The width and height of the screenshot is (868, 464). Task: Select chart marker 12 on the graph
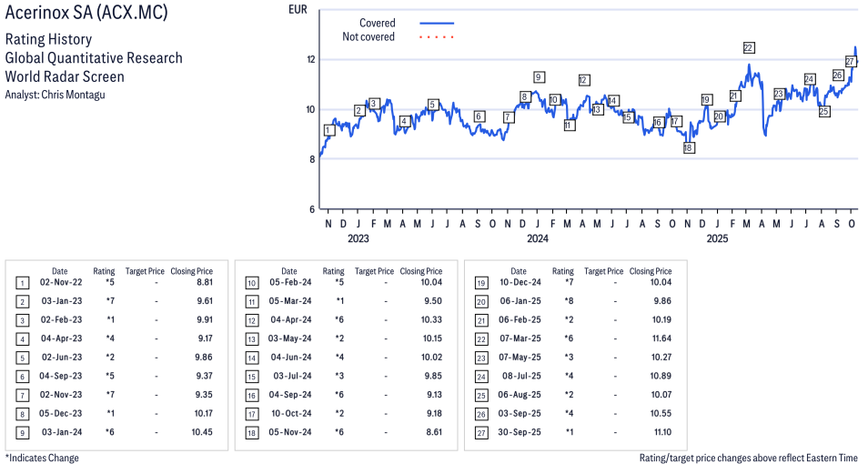(x=583, y=80)
